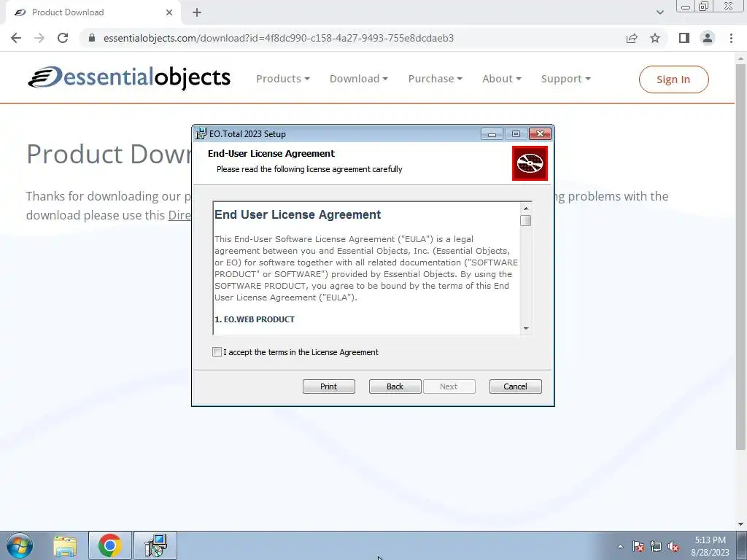Click the installer taskbar icon
747x560 pixels.
(155, 545)
